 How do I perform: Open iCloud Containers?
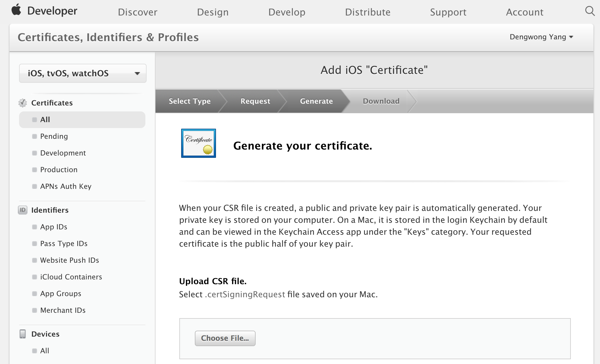(x=71, y=277)
